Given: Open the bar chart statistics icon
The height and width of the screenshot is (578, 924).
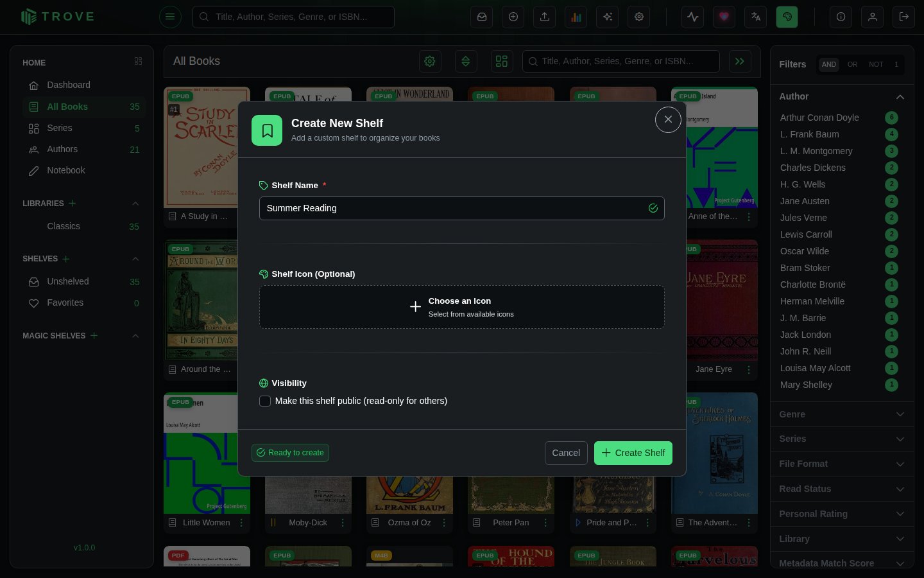Looking at the screenshot, I should click(x=576, y=17).
